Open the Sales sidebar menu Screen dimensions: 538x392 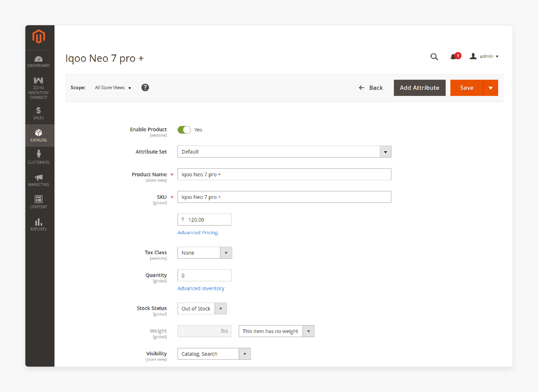click(39, 113)
